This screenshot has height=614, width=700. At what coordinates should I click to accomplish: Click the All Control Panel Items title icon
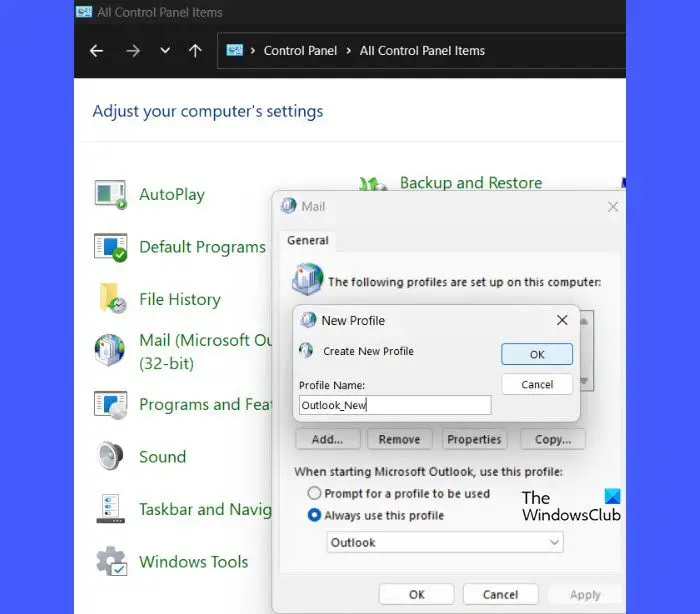83,12
